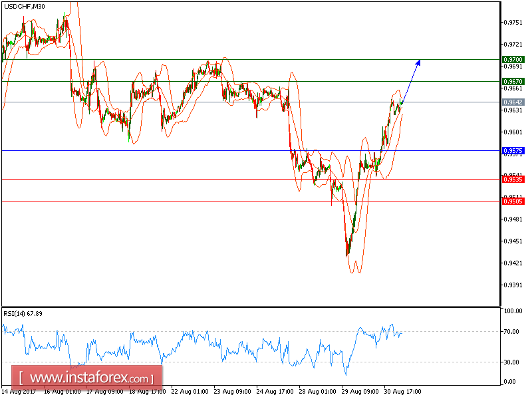Open the 30 Aug 17:00 date axis label
This screenshot has width=532, height=399.
pyautogui.click(x=402, y=393)
